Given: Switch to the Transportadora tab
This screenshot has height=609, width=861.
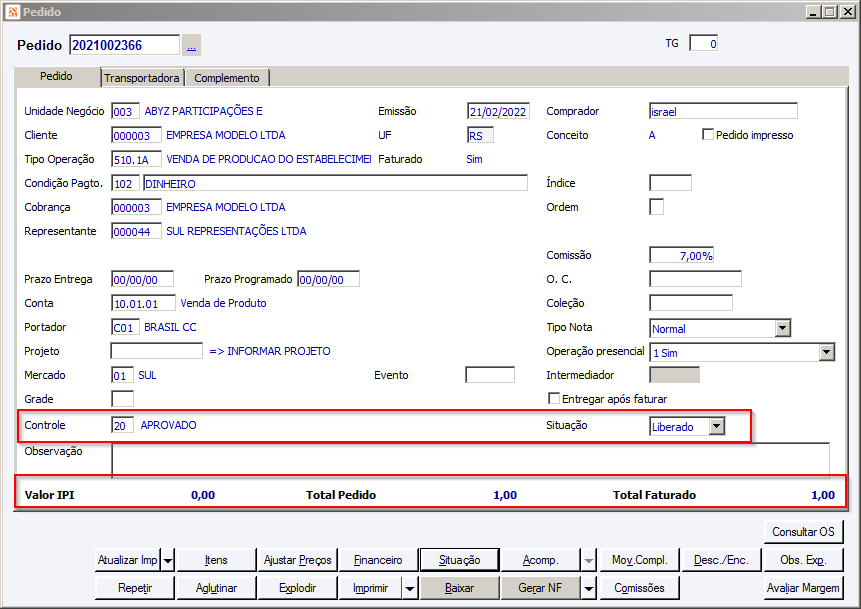Looking at the screenshot, I should 142,78.
